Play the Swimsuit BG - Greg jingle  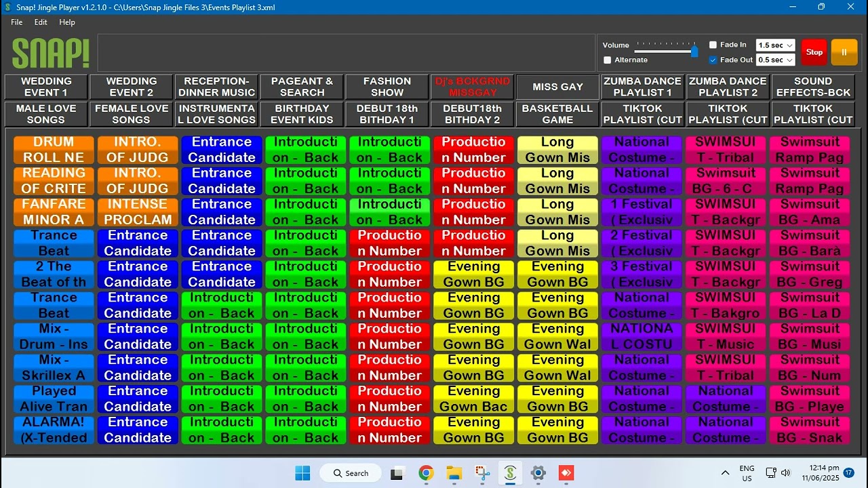click(x=810, y=274)
